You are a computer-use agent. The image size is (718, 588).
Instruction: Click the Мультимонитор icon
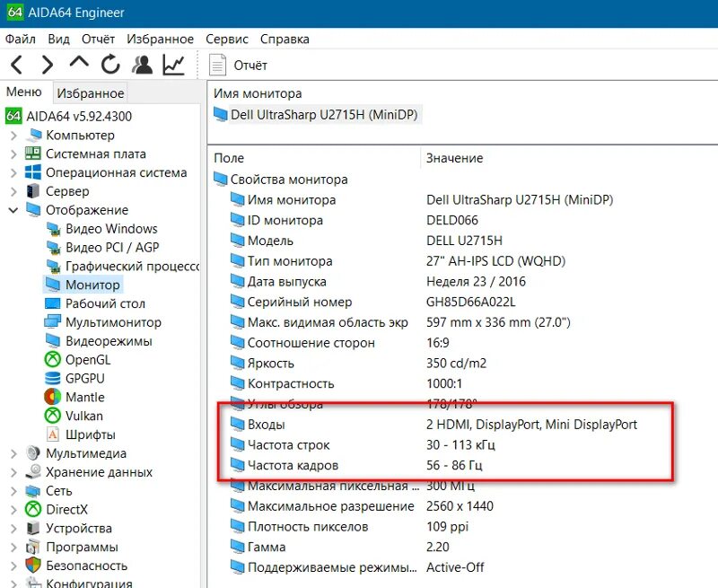pyautogui.click(x=53, y=322)
